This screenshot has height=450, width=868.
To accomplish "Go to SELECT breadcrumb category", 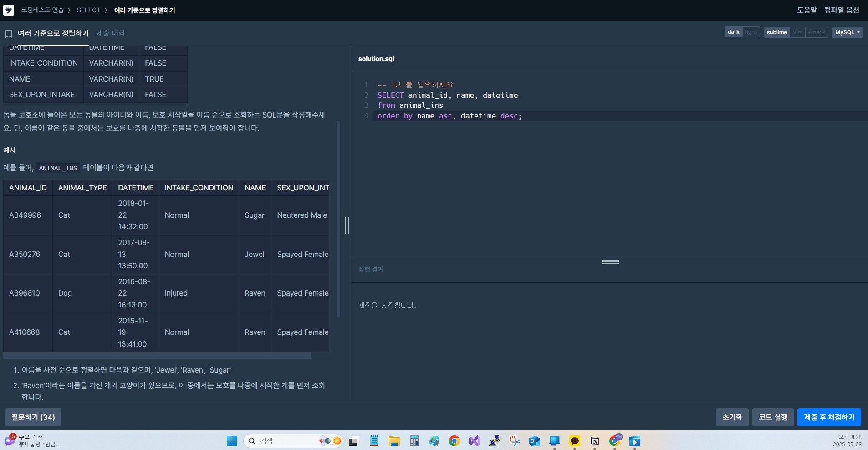I will tap(88, 10).
